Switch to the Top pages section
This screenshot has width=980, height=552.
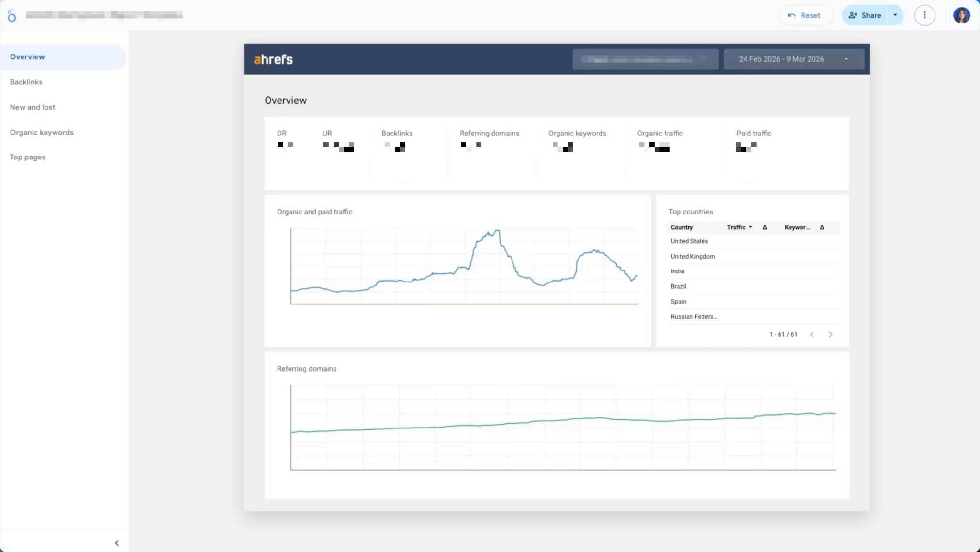27,157
